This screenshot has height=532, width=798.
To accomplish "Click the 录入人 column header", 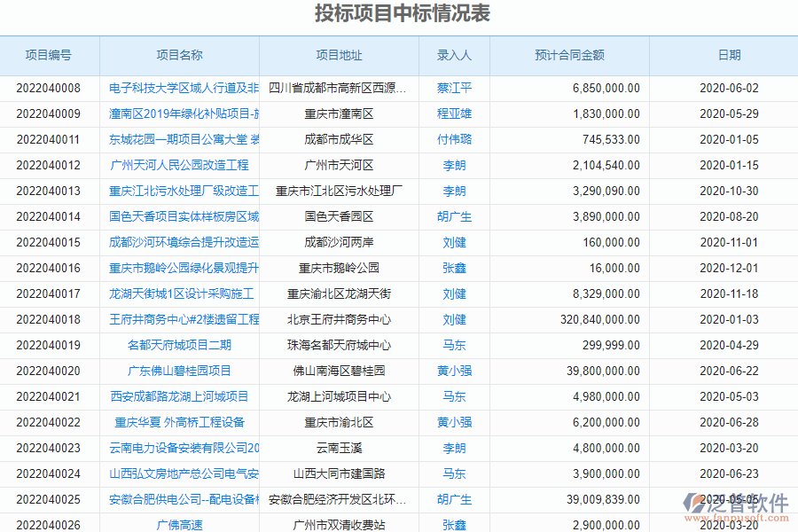I will click(x=453, y=55).
